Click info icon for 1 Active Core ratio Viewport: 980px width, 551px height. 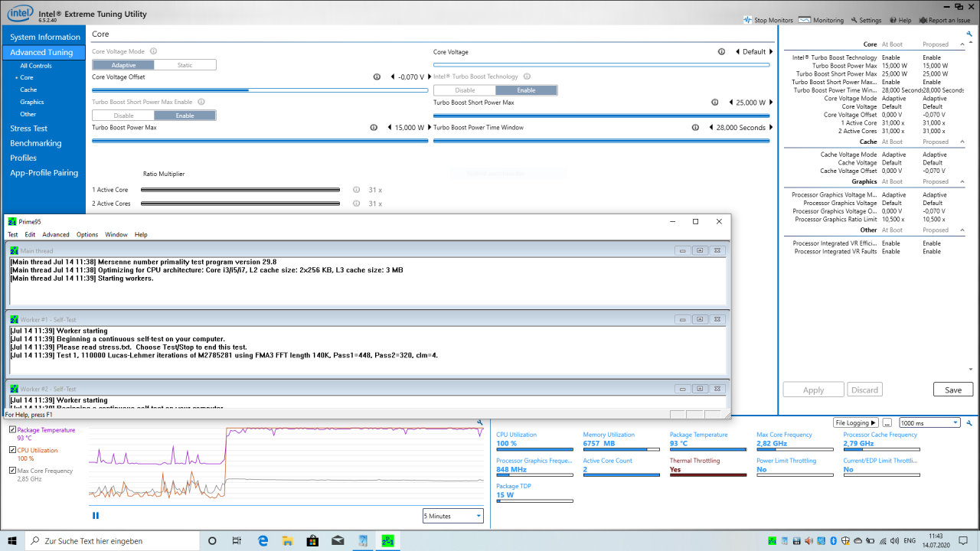356,190
